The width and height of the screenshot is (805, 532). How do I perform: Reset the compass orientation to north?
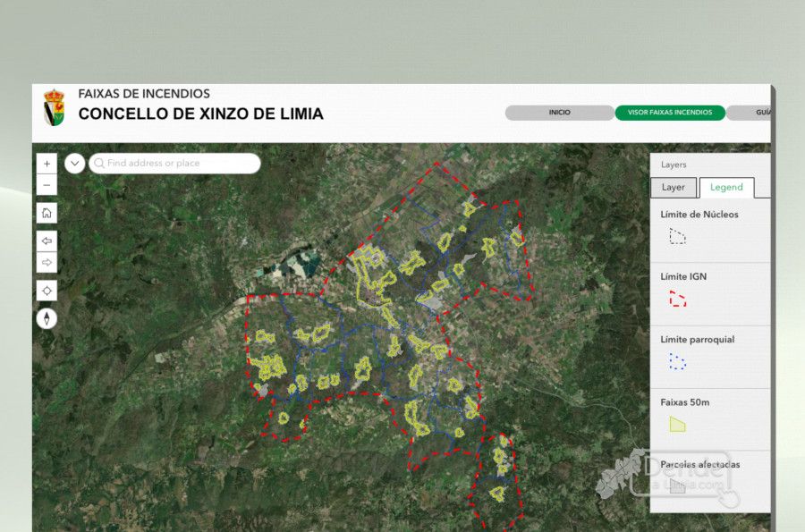47,318
